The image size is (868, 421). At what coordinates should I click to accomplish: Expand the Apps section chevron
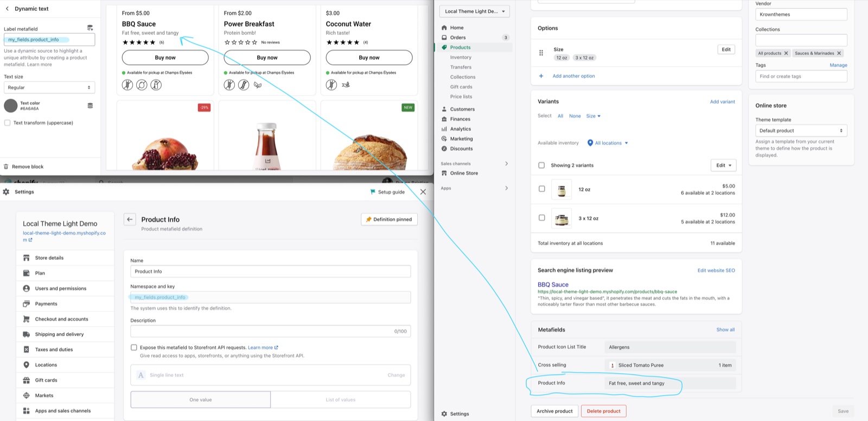(x=507, y=188)
